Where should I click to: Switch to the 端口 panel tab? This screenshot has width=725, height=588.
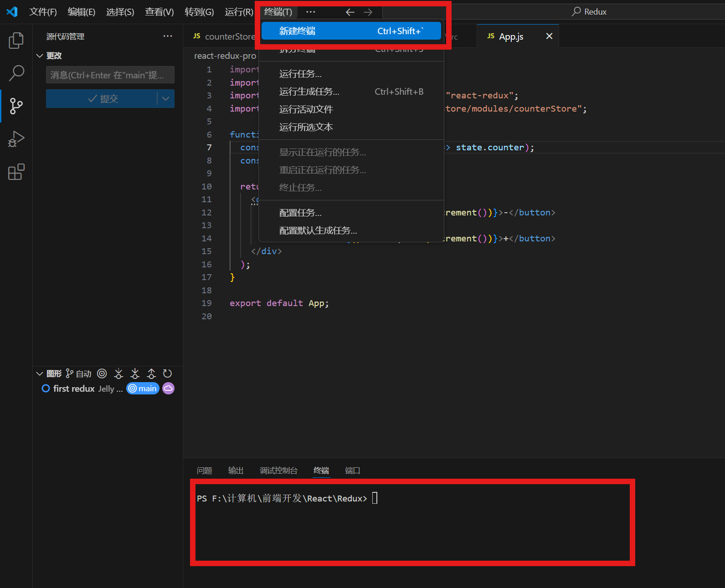[x=353, y=470]
